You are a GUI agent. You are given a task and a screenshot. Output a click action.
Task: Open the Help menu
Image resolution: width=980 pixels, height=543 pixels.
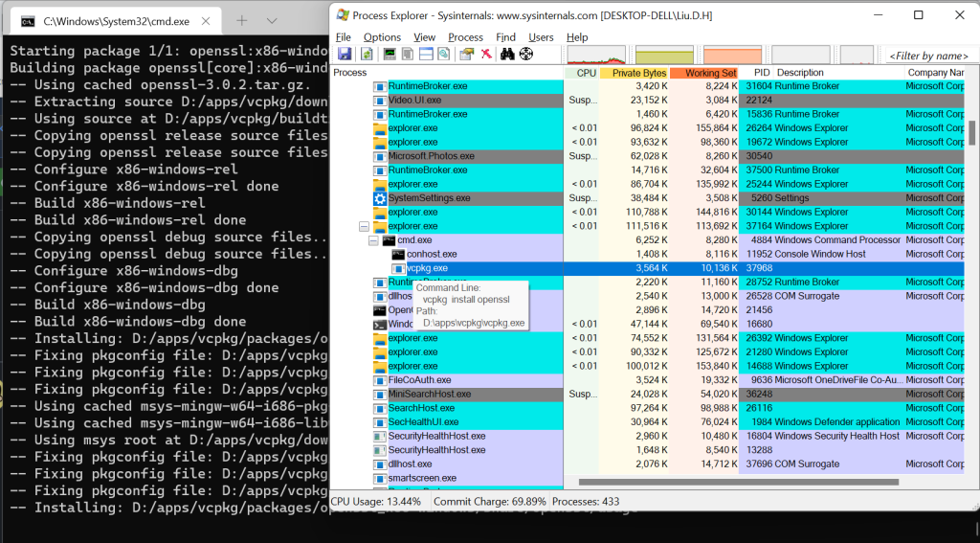(577, 37)
